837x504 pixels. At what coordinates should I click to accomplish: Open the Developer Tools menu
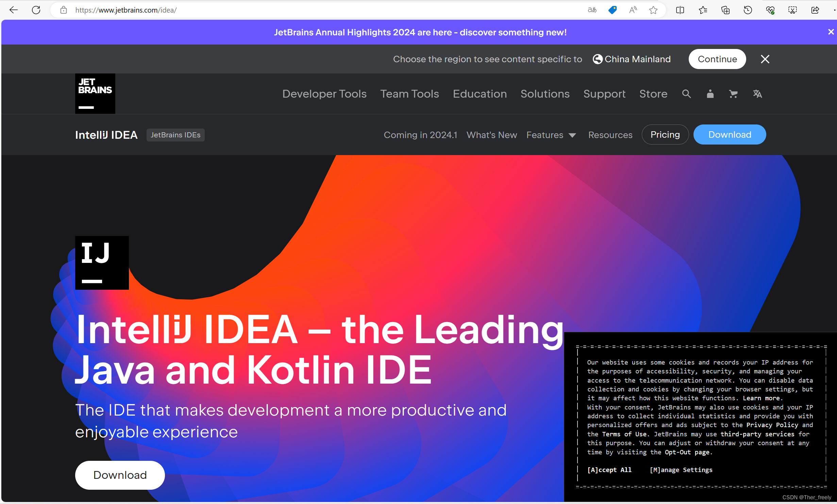(x=324, y=94)
